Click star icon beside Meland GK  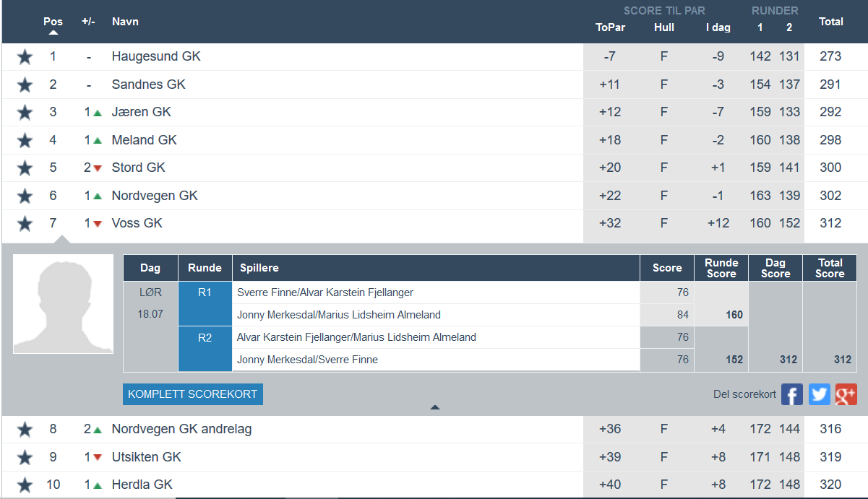pyautogui.click(x=25, y=140)
